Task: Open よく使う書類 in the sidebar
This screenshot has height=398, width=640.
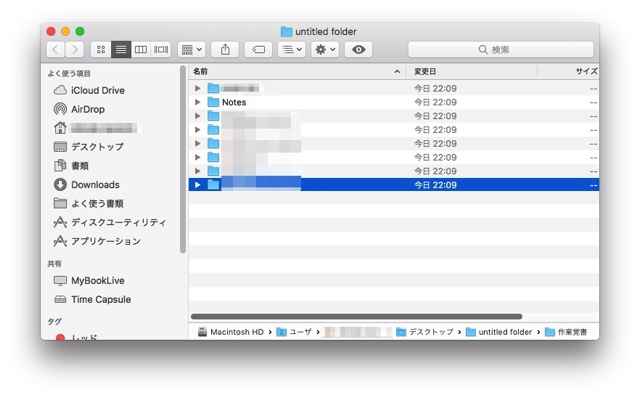Action: coord(88,203)
